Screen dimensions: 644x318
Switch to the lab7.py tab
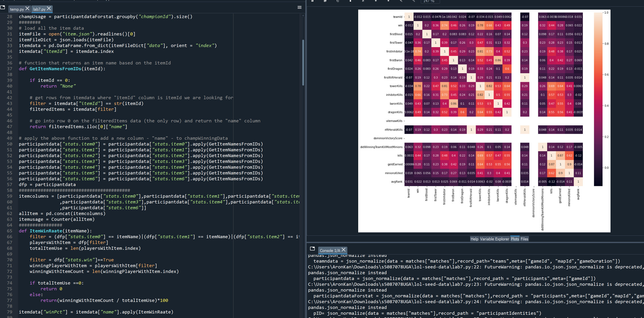tap(39, 9)
